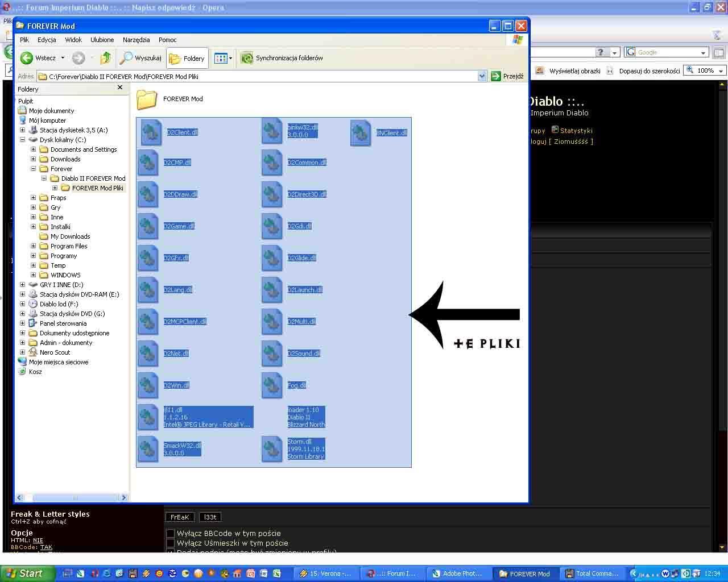Click the green Wstecz back arrow icon
The image size is (728, 582).
pos(27,58)
